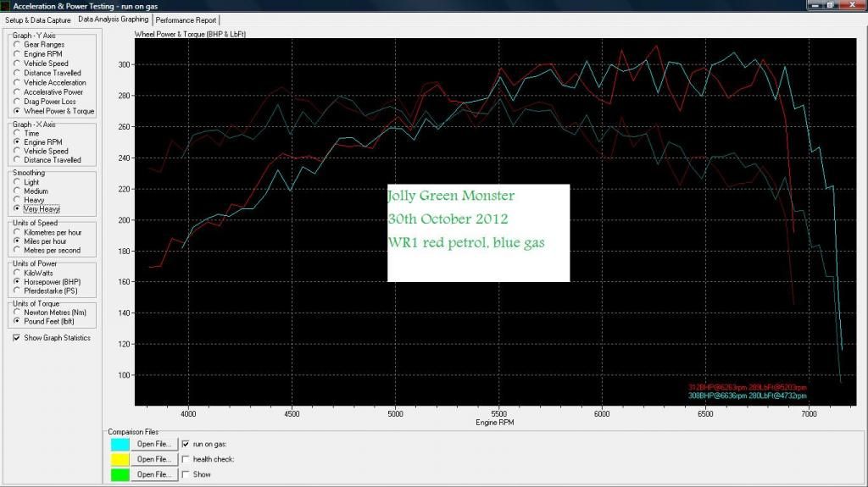Click Open File beside the yellow swatch
This screenshot has height=487, width=868.
coord(154,459)
